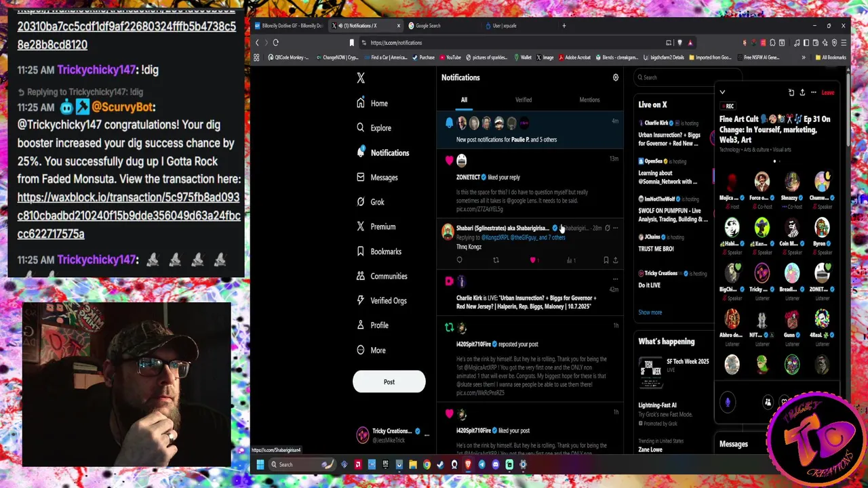Open JChains TRUST ME BRO space
The width and height of the screenshot is (868, 488).
671,243
